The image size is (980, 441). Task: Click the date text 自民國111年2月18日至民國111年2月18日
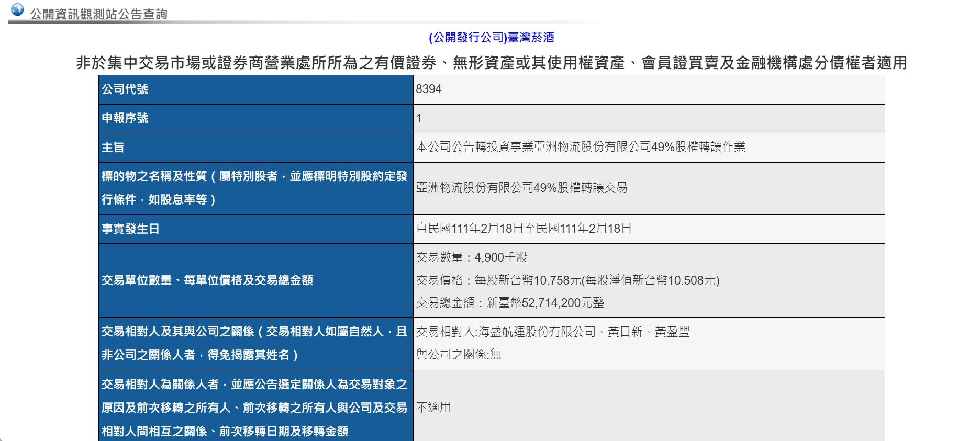(524, 229)
